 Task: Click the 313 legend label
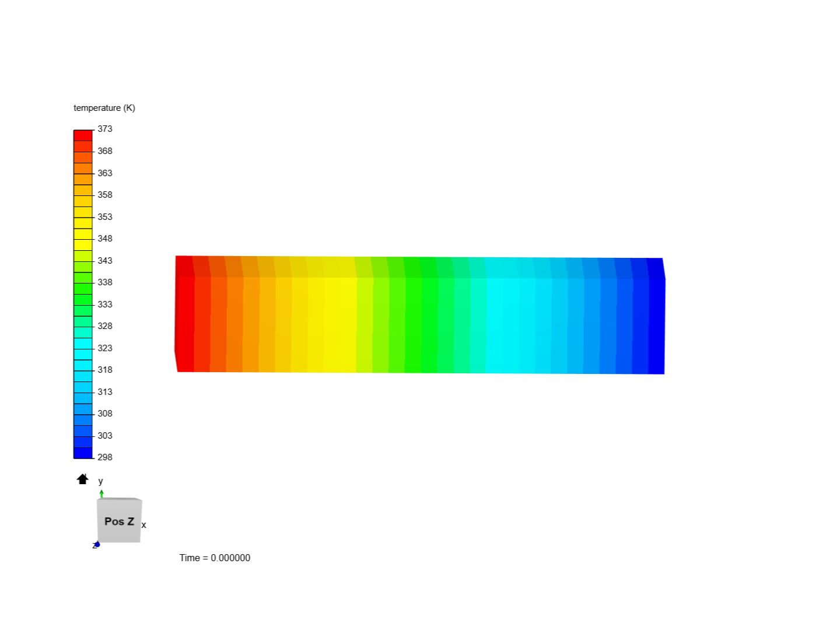(x=105, y=392)
